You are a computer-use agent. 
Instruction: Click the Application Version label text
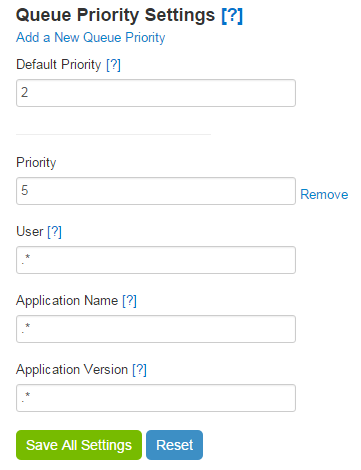tap(72, 370)
